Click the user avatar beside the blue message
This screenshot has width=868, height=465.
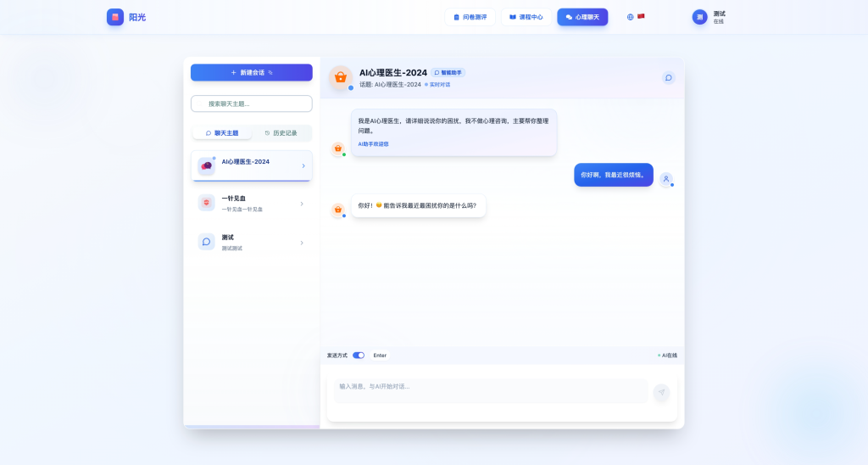[666, 179]
